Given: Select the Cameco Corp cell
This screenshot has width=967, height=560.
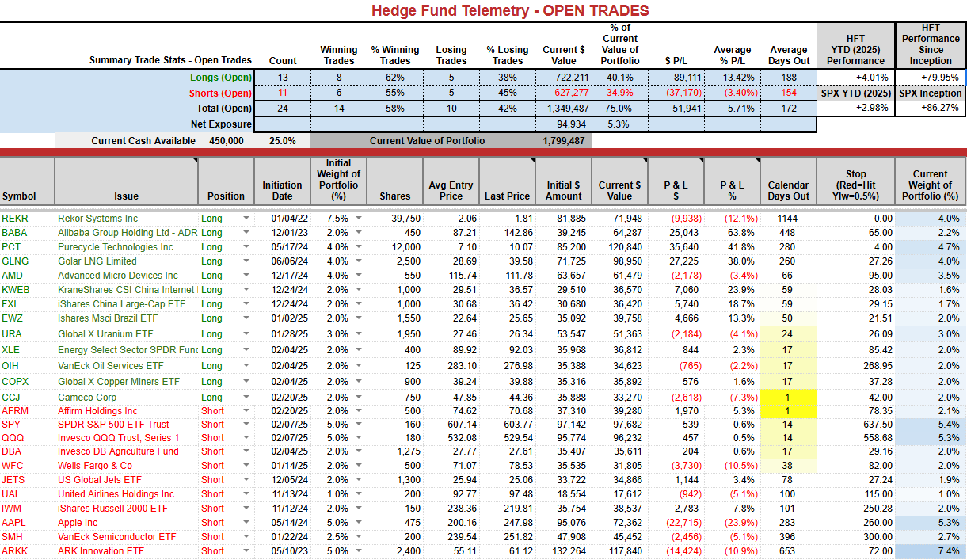Looking at the screenshot, I should coord(126,398).
